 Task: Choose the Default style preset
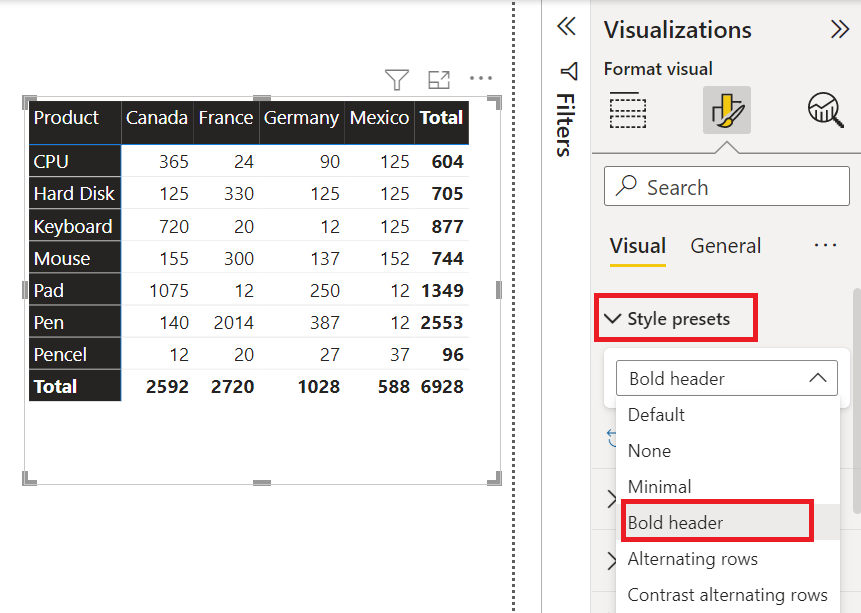pos(656,414)
